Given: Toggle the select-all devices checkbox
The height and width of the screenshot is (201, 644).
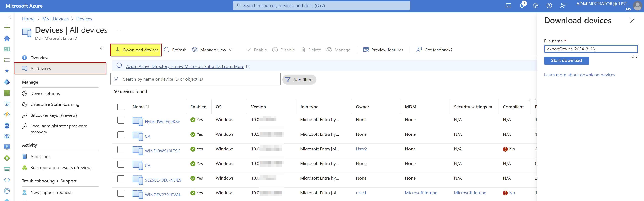Looking at the screenshot, I should (121, 107).
